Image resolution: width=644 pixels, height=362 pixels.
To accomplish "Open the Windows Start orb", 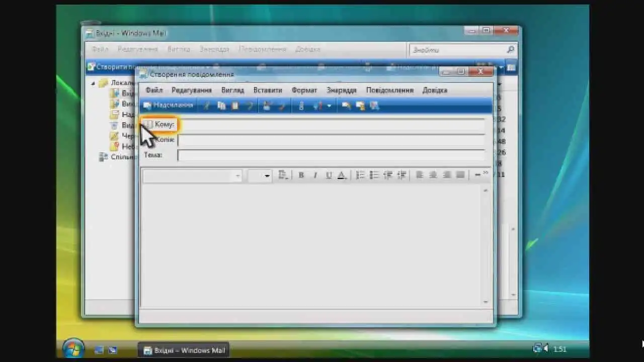I will 74,348.
